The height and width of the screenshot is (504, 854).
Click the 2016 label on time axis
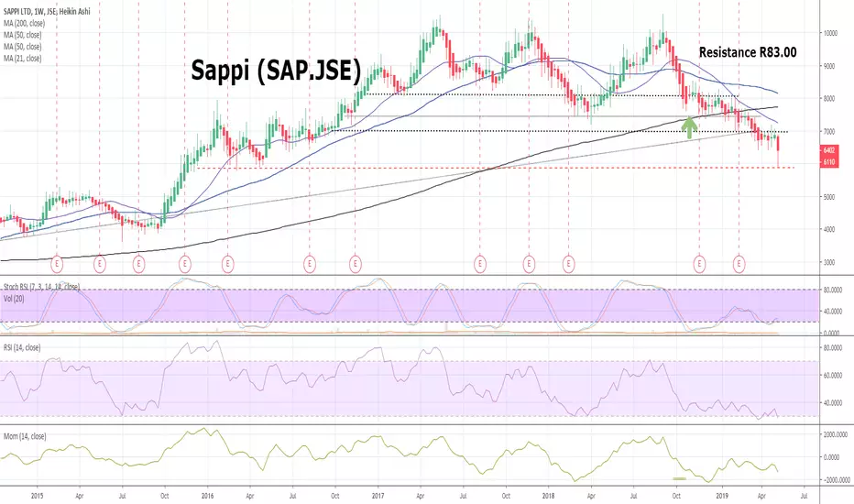pyautogui.click(x=207, y=496)
